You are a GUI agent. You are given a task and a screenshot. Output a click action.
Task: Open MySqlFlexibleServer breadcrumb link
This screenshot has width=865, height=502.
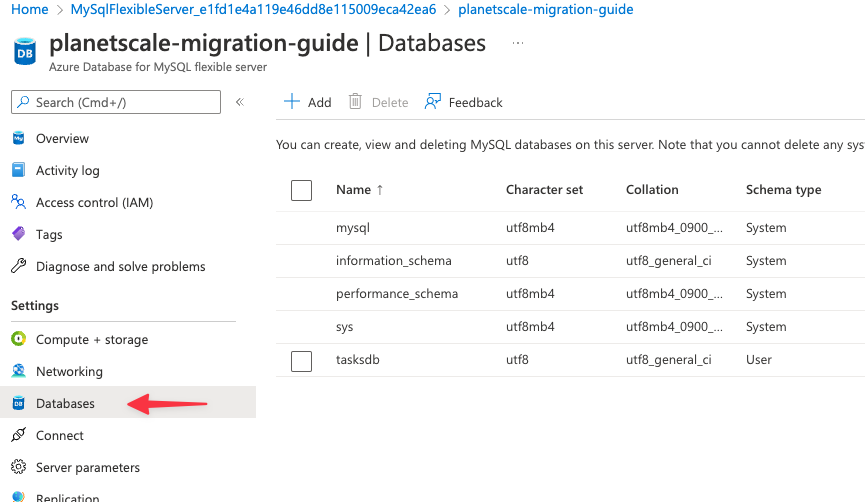[253, 9]
